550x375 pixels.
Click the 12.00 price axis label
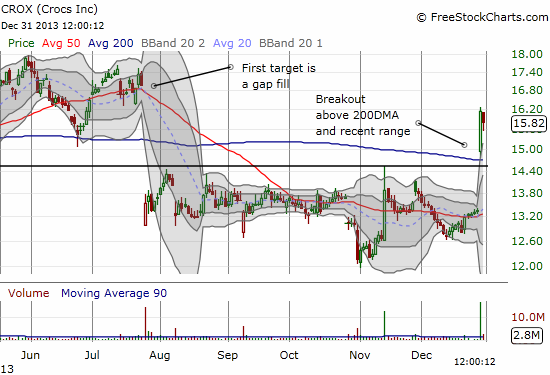527,266
